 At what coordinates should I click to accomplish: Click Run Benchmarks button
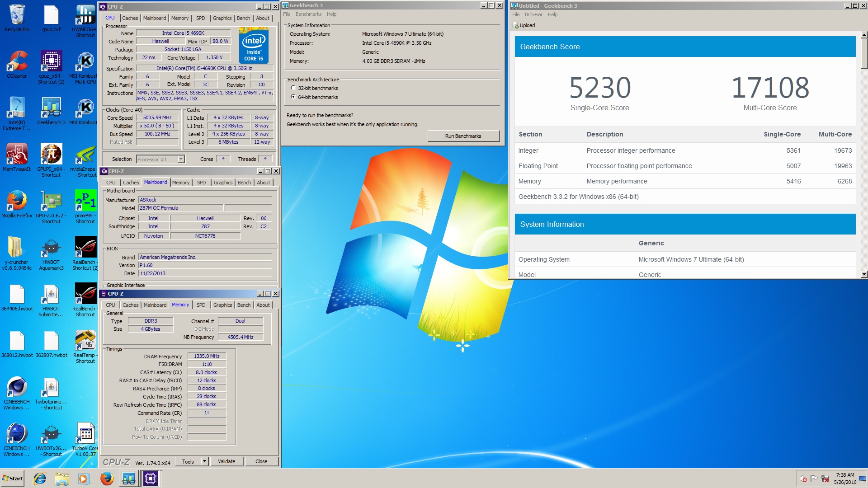463,136
